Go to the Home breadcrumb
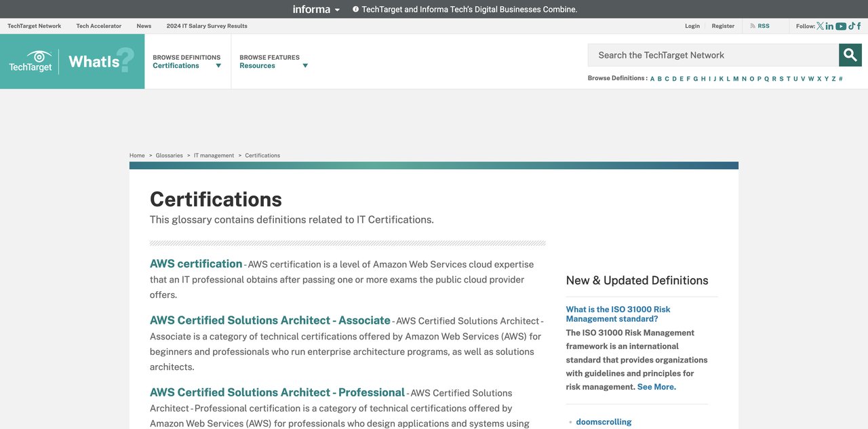Viewport: 868px width, 429px height. click(137, 155)
